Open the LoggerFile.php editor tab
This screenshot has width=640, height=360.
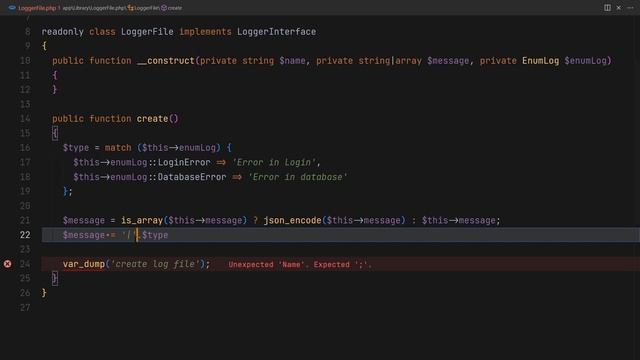(x=37, y=8)
